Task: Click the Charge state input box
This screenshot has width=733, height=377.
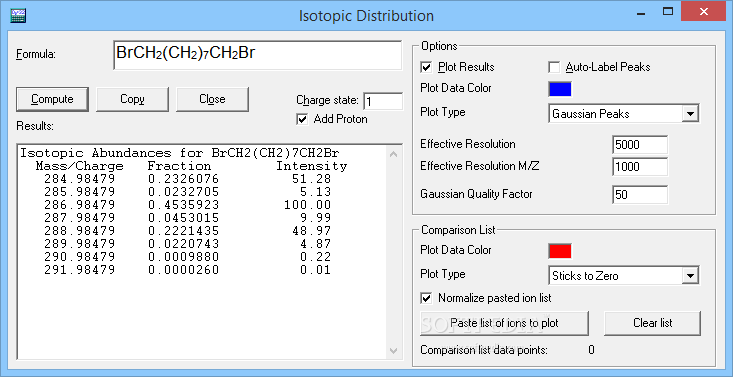Action: point(383,102)
